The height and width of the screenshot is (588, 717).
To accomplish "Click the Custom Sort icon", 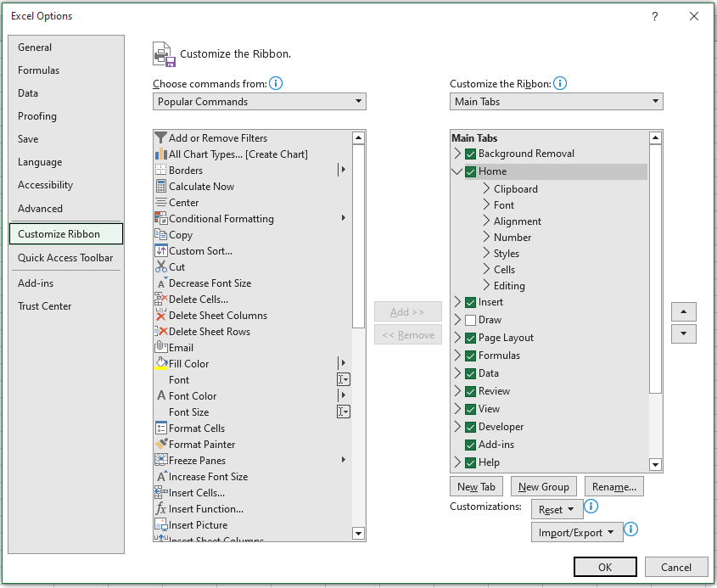I will coord(161,250).
